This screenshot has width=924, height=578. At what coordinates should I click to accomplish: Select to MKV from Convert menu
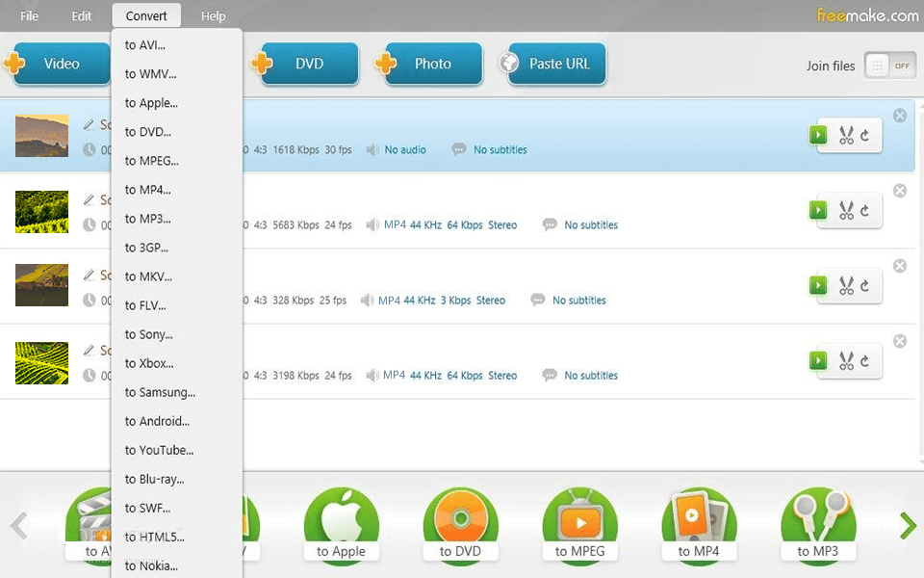(x=148, y=276)
